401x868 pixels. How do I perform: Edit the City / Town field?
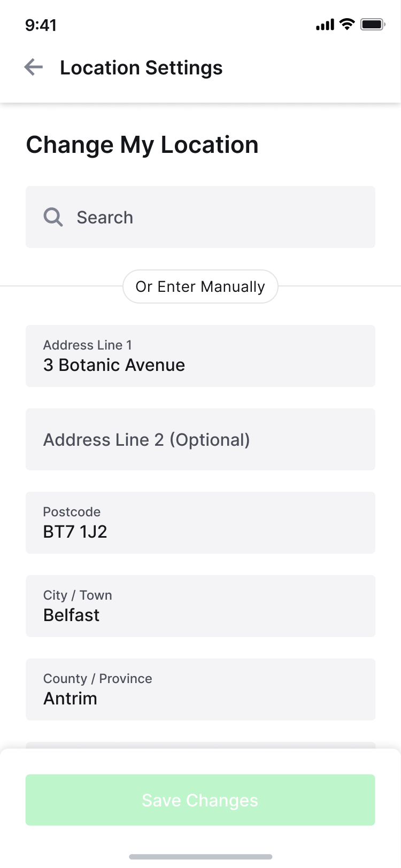tap(200, 606)
